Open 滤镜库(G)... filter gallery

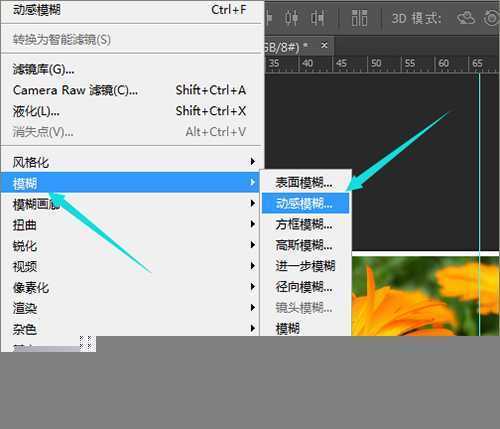tap(130, 69)
